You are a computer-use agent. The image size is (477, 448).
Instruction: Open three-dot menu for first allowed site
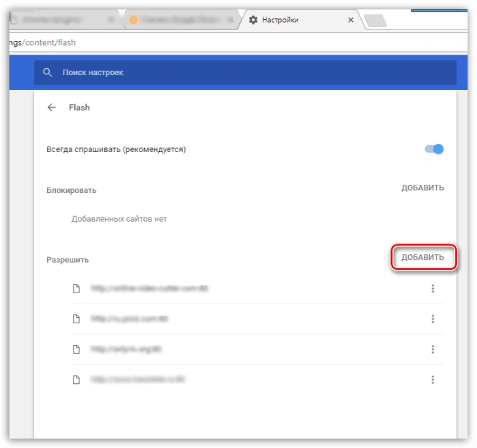point(433,288)
